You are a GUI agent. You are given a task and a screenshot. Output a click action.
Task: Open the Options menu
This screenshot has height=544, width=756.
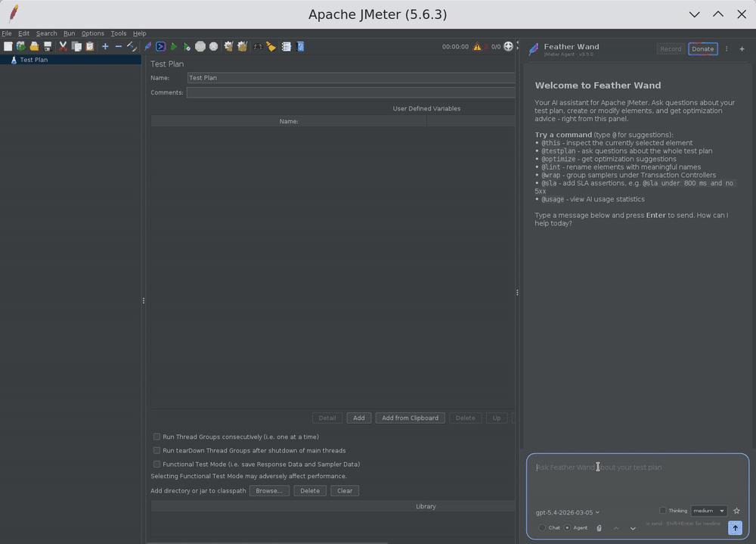click(x=92, y=33)
